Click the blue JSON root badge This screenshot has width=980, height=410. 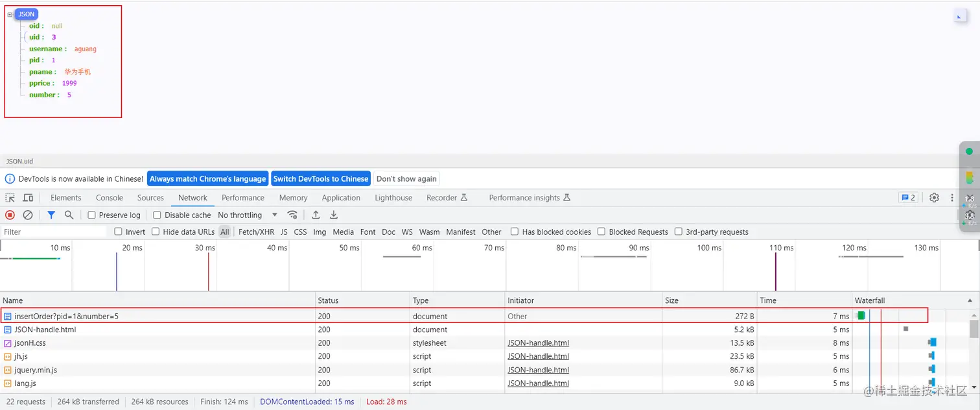pyautogui.click(x=27, y=14)
